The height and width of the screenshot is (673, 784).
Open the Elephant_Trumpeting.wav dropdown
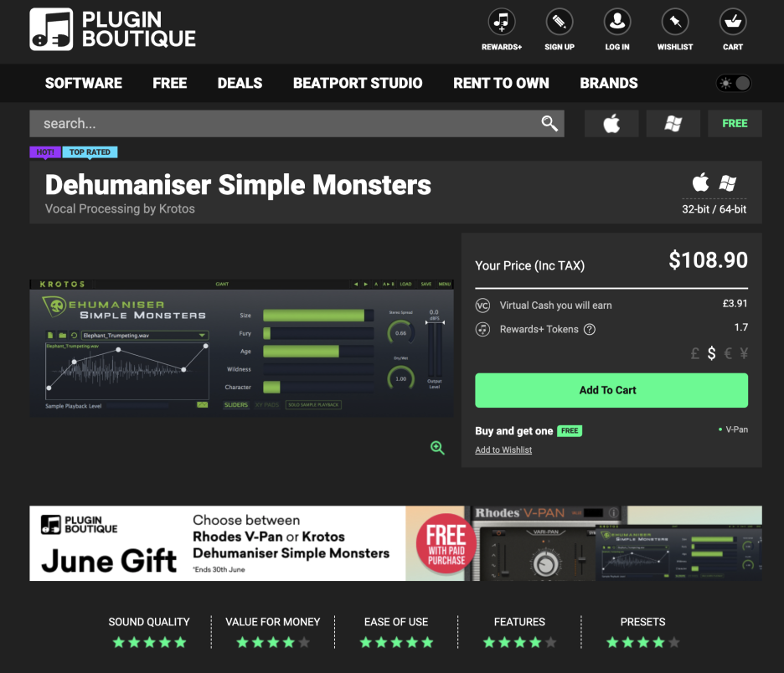[x=145, y=336]
